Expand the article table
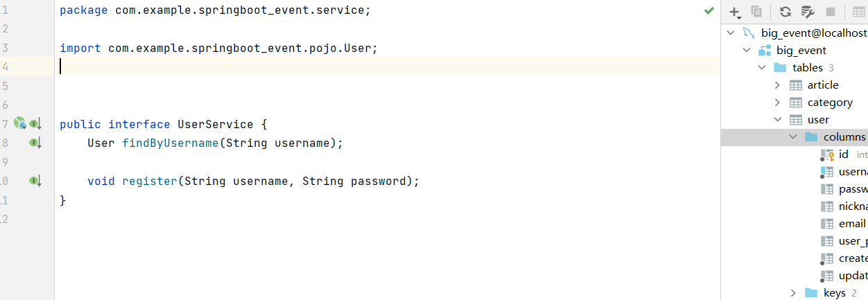This screenshot has height=300, width=868. coord(777,85)
